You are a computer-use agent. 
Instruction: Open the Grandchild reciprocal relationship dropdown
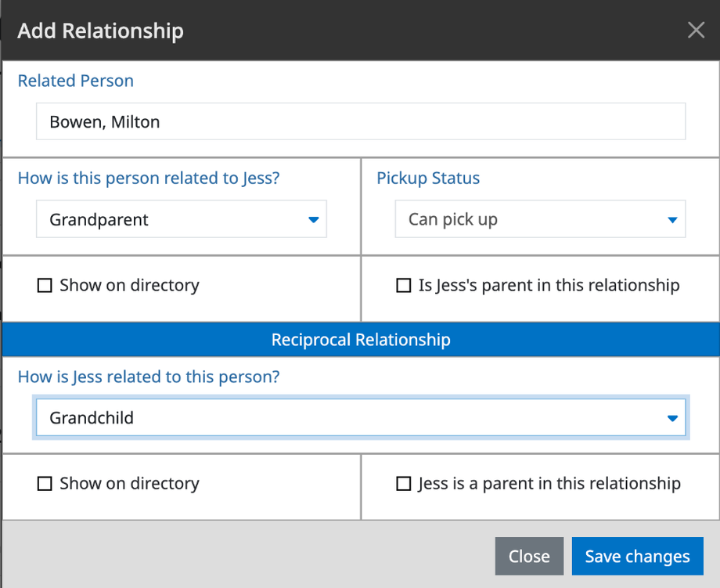361,417
